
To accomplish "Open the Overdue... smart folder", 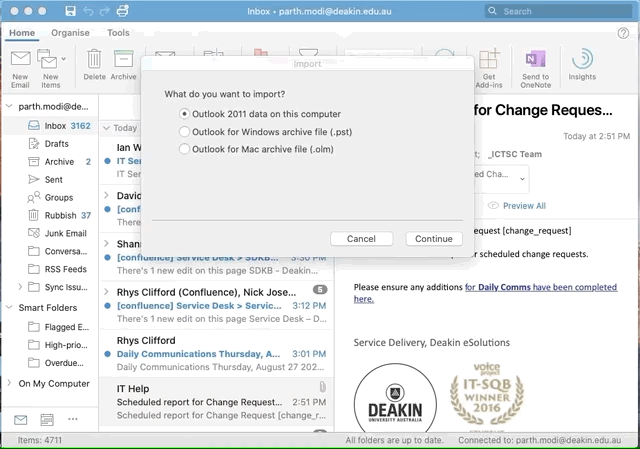I will (51, 363).
